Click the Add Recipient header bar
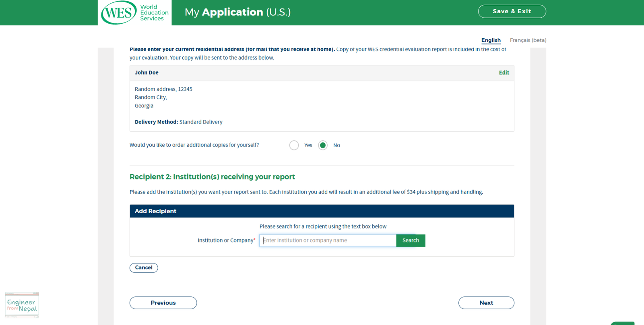The width and height of the screenshot is (644, 325). (322, 211)
